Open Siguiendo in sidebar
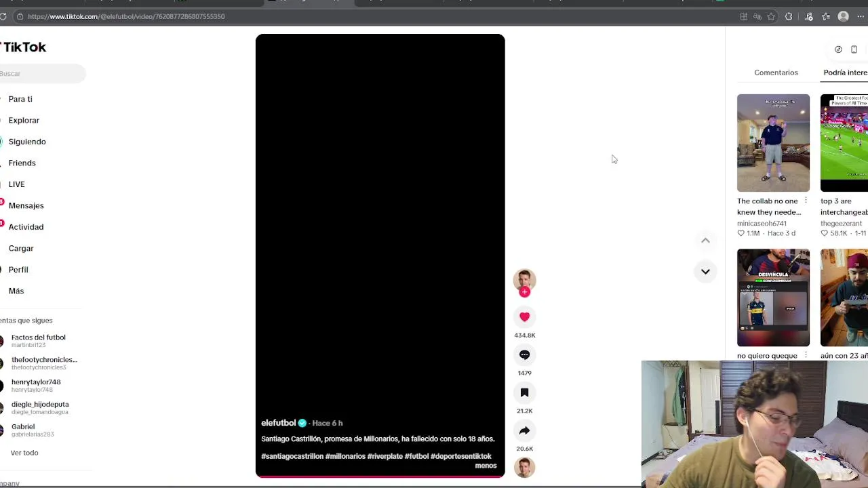This screenshot has width=868, height=488. click(27, 142)
